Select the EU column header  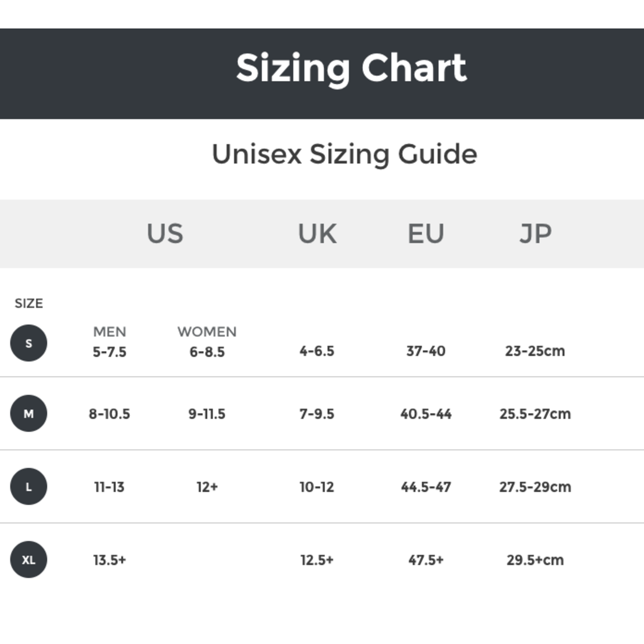pyautogui.click(x=426, y=234)
